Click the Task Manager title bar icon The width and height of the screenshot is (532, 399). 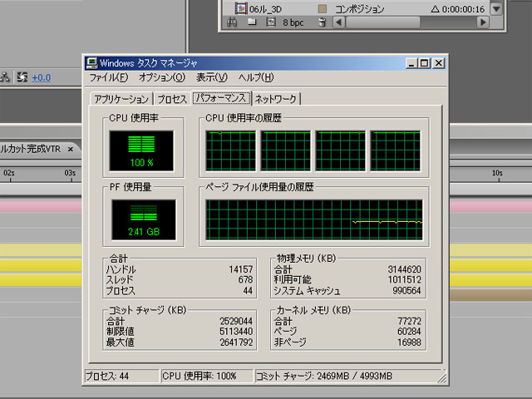pos(91,63)
